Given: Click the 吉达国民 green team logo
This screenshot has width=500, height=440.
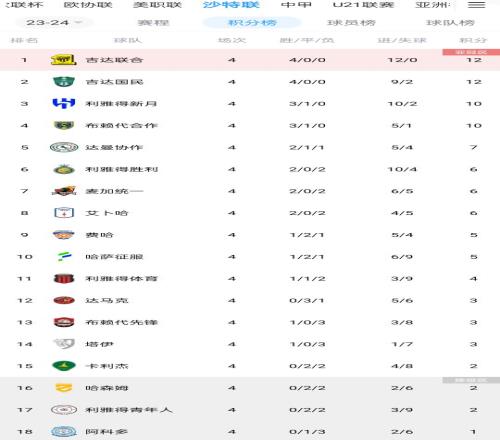Looking at the screenshot, I should (x=64, y=82).
